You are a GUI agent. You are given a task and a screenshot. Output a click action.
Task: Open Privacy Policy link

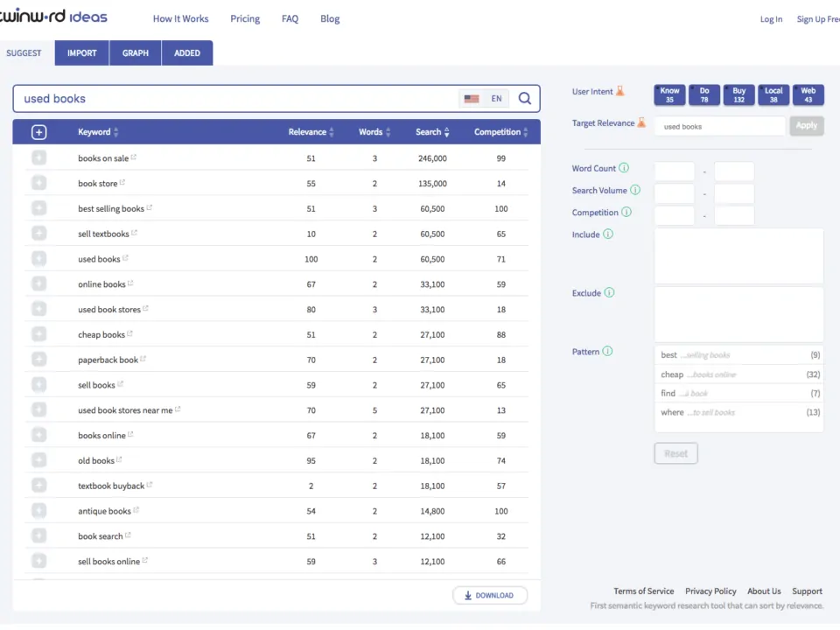pyautogui.click(x=710, y=591)
